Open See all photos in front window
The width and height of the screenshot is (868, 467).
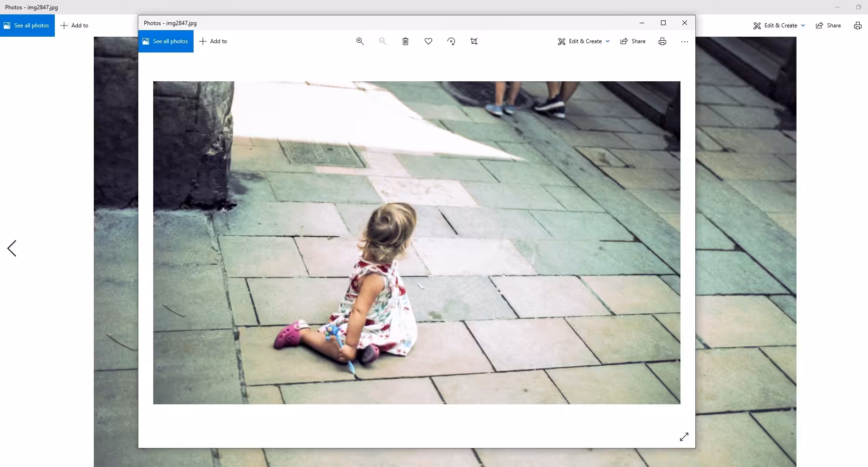pyautogui.click(x=166, y=41)
